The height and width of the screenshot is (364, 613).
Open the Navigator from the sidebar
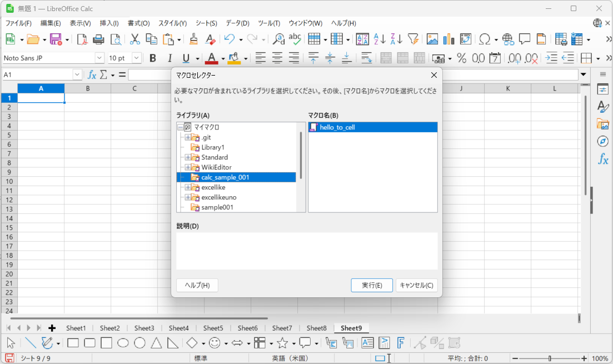pos(602,141)
